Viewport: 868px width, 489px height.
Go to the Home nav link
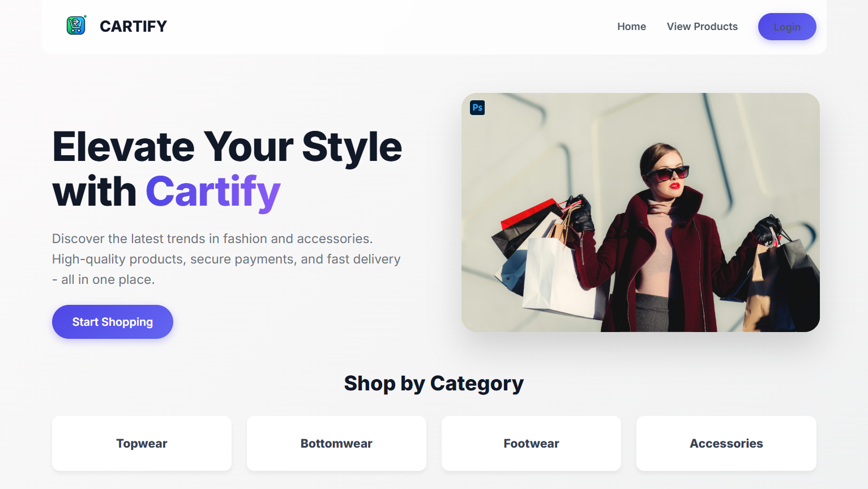pos(631,27)
